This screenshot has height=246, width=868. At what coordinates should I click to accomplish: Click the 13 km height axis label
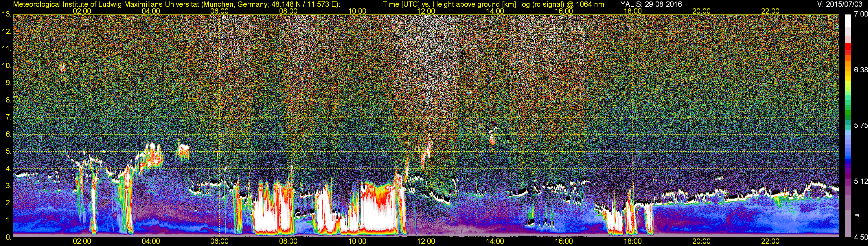click(x=6, y=14)
